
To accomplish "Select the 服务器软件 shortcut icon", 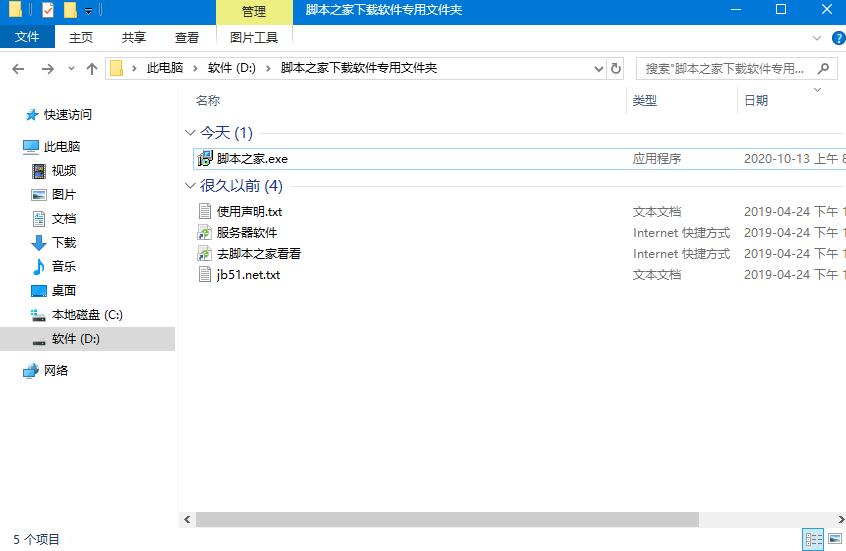I will point(205,232).
